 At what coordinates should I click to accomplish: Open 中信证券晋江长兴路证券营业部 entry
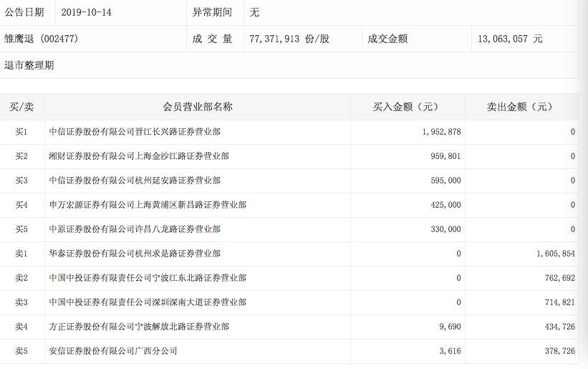(135, 132)
